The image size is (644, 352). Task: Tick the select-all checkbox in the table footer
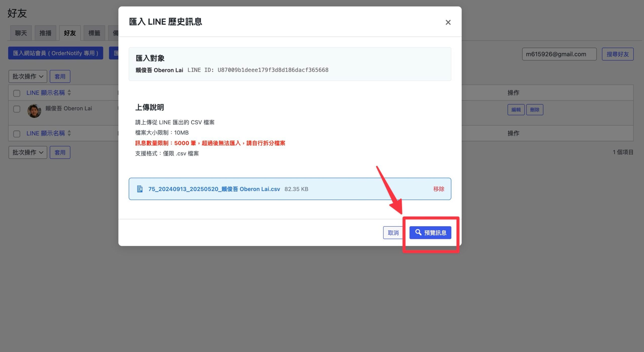(x=17, y=134)
